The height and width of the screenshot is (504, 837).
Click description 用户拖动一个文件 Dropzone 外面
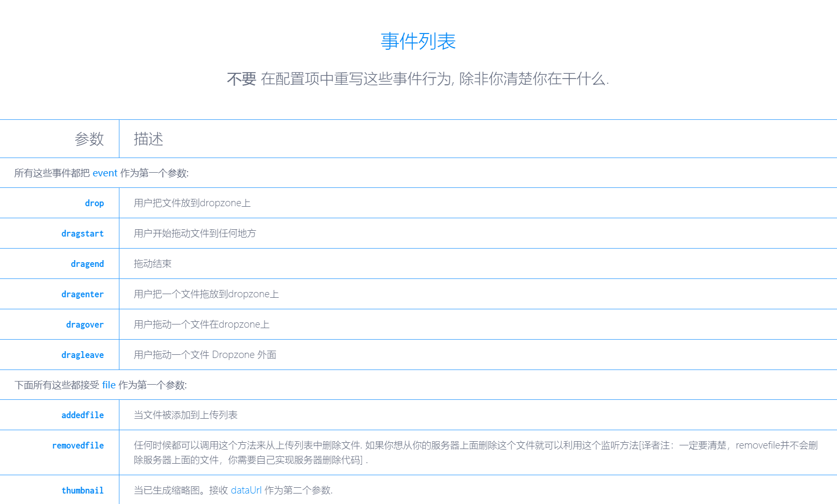205,355
